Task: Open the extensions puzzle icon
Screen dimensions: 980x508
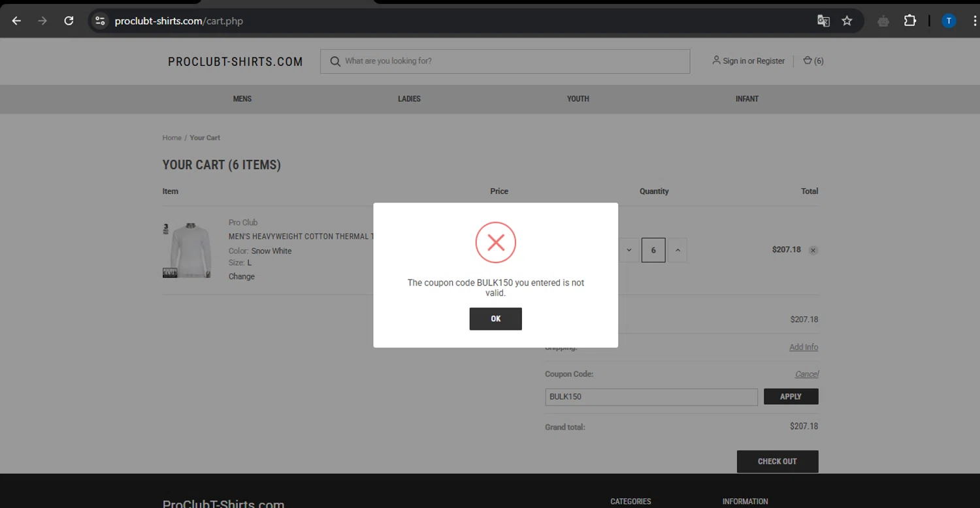Action: click(910, 21)
